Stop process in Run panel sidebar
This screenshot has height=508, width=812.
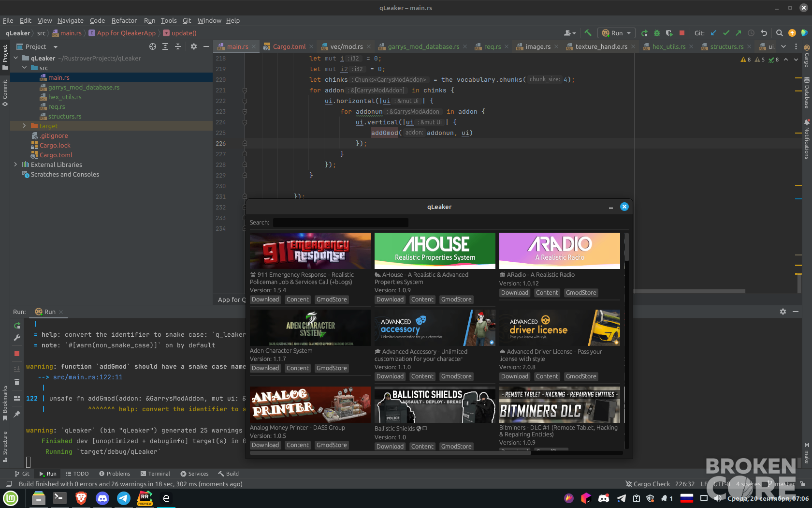click(17, 354)
